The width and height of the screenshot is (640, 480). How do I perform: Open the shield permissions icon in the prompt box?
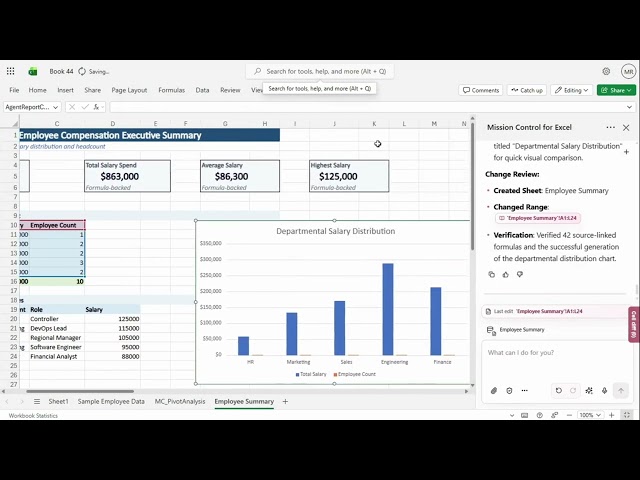pyautogui.click(x=509, y=391)
